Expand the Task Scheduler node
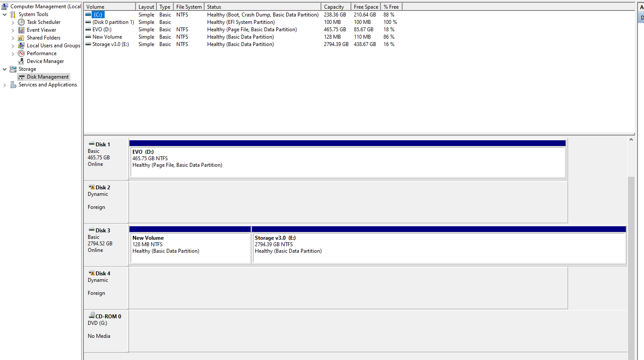This screenshot has height=360, width=644. 13,22
